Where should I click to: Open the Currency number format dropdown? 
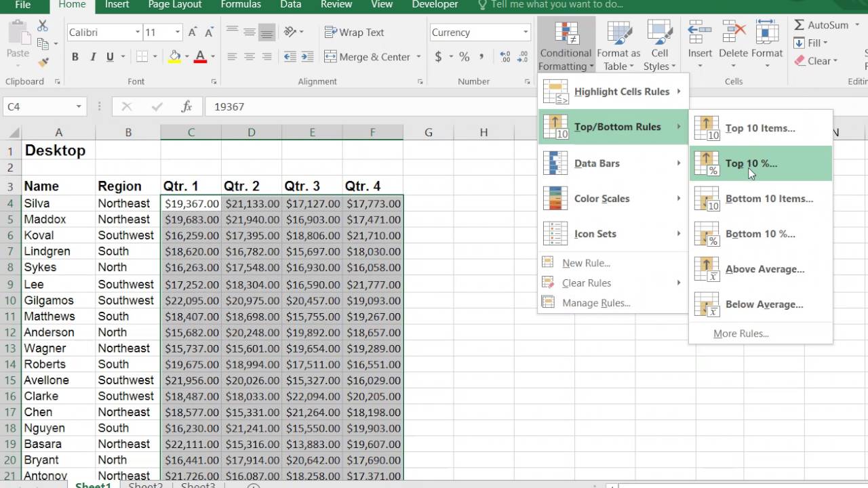point(526,32)
